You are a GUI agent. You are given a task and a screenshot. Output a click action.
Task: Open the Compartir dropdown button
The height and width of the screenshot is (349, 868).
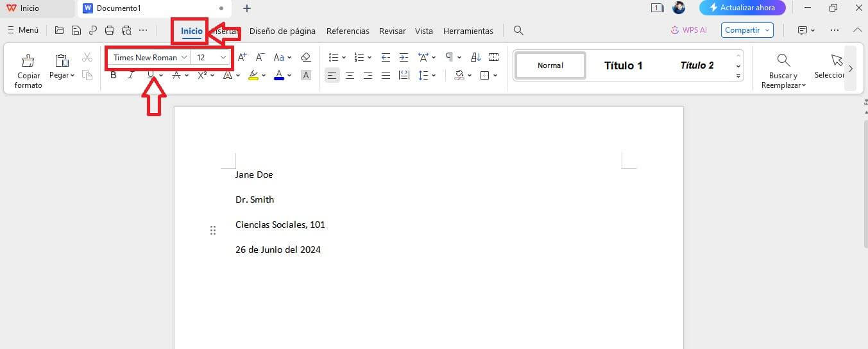[747, 30]
